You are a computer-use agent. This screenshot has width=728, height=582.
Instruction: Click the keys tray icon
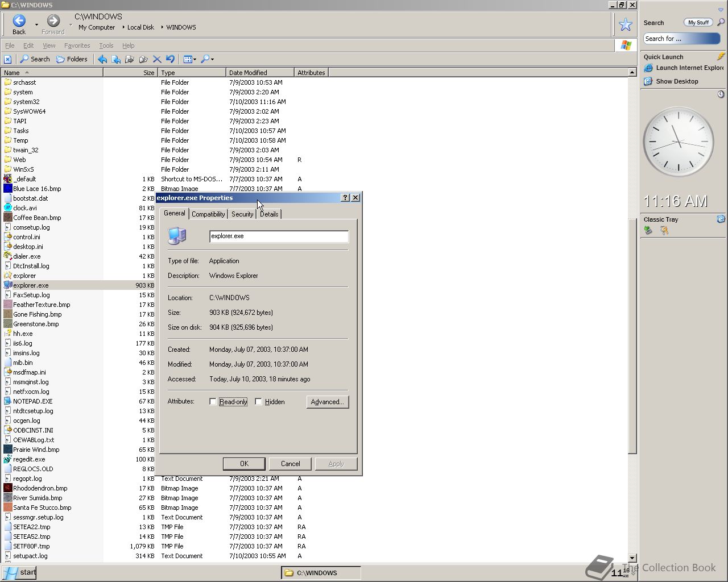click(664, 230)
